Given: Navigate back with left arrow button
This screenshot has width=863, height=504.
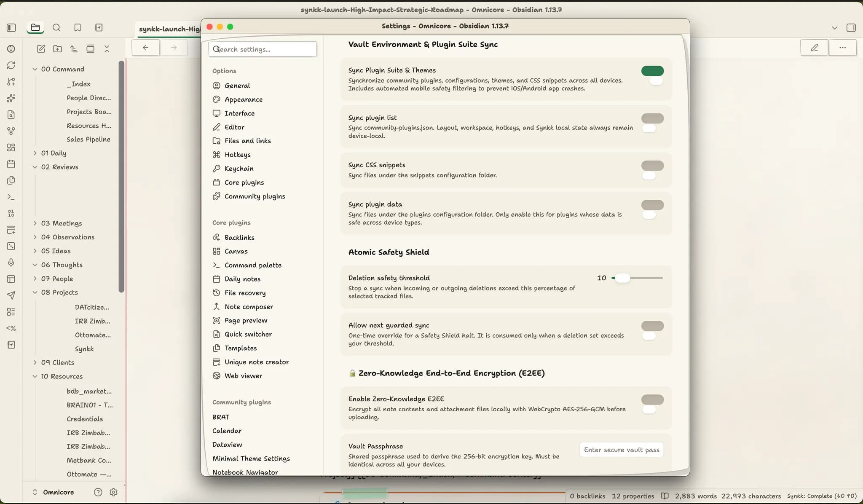Looking at the screenshot, I should [x=145, y=48].
